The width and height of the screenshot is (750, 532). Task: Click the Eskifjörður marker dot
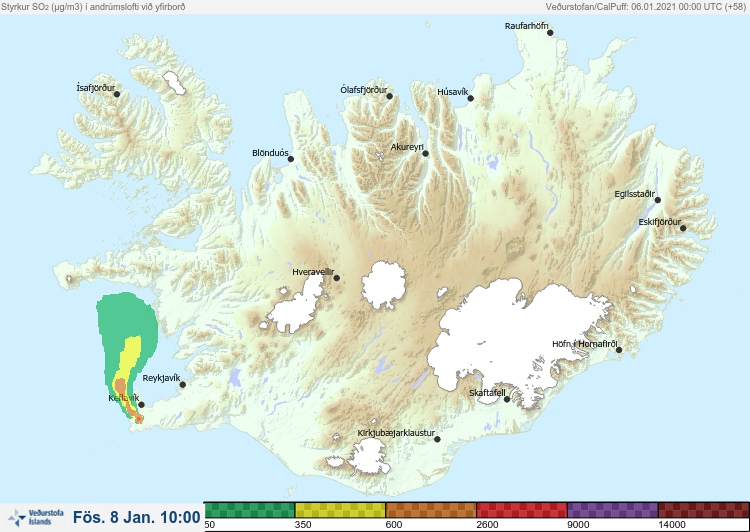click(x=683, y=228)
